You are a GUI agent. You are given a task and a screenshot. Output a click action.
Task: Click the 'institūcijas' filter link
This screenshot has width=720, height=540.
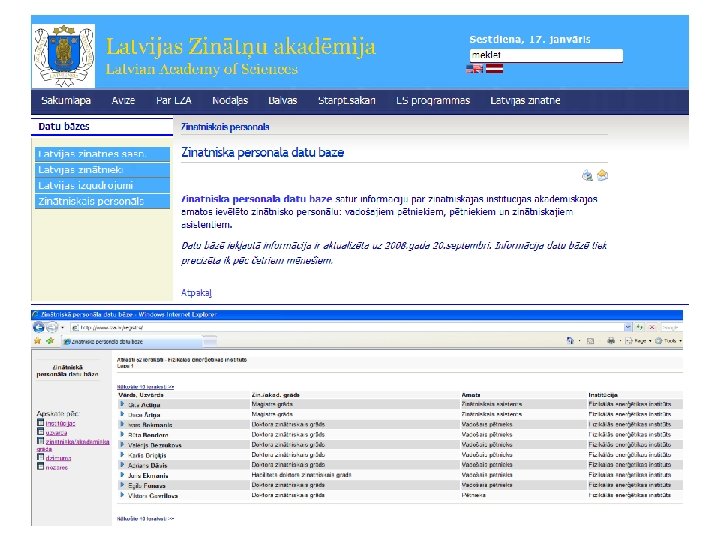(x=60, y=423)
